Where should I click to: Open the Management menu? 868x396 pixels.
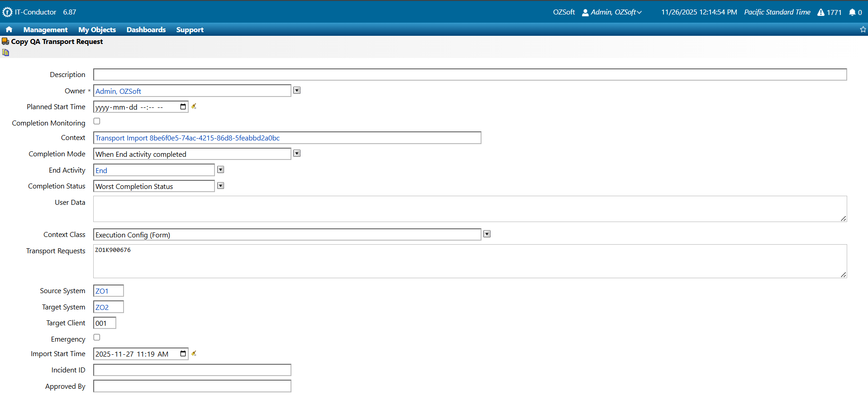tap(45, 29)
